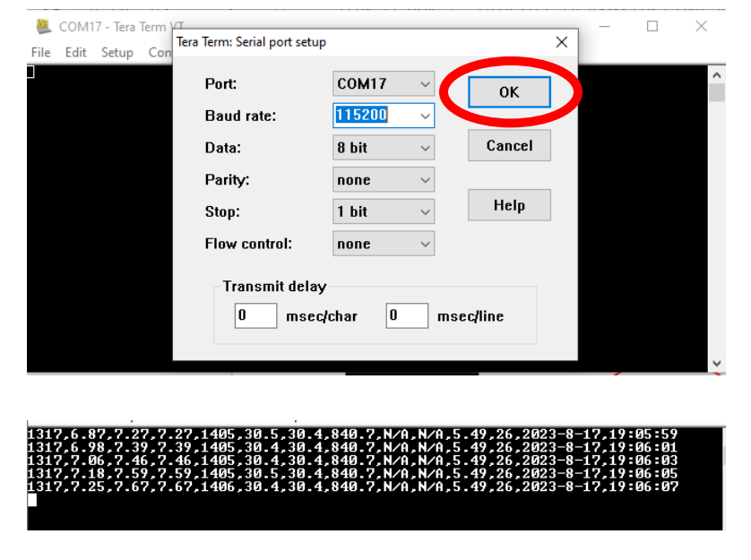The image size is (751, 560).
Task: Maximize the Tera Term window
Action: [x=652, y=26]
